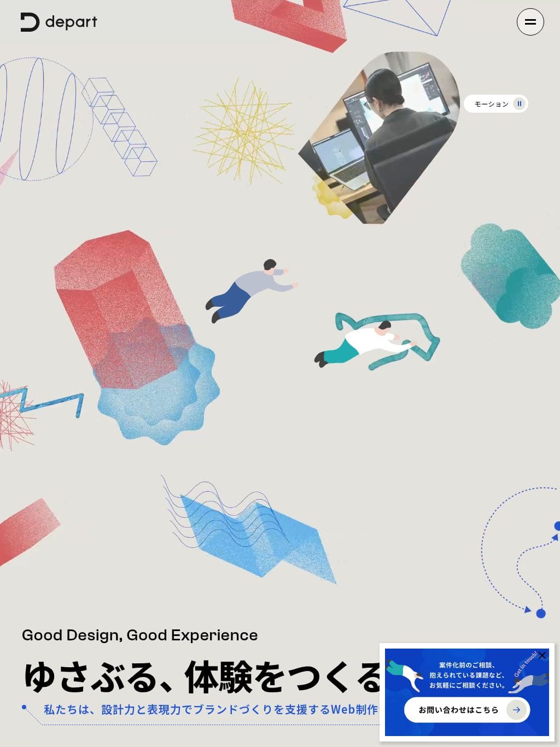
Task: Open the hamburger menu button
Action: point(530,22)
